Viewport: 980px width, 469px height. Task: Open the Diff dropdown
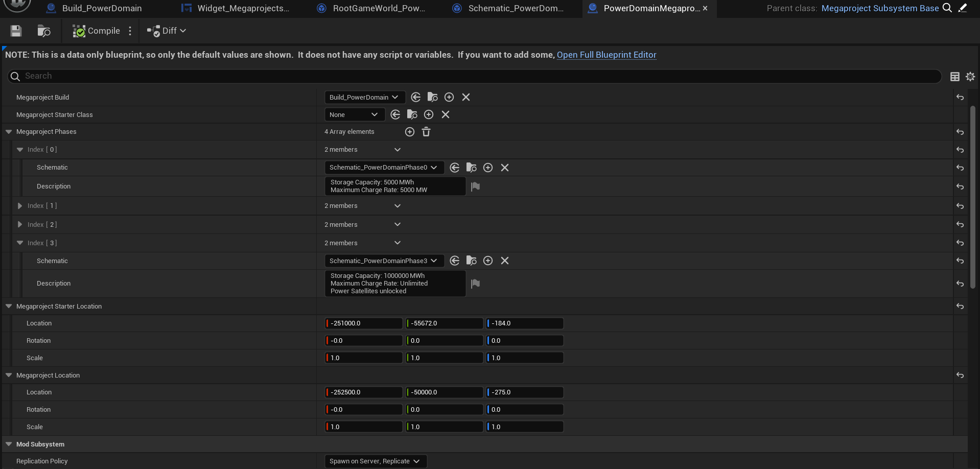click(x=167, y=31)
